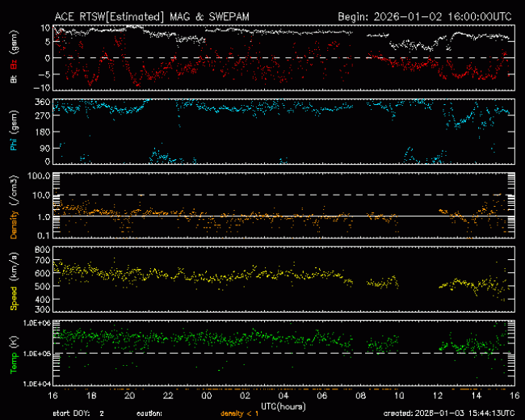Click the yellow Speed (km/s) axis label

point(14,281)
